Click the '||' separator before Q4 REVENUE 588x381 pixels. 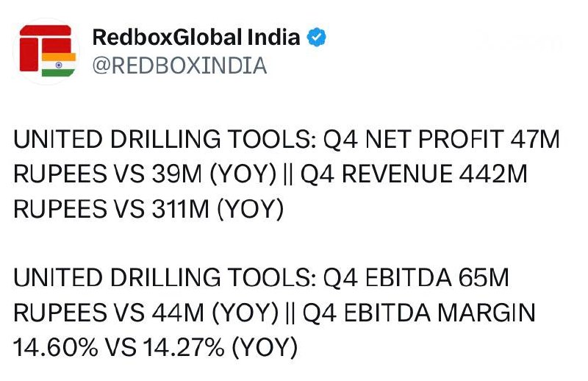[x=288, y=174]
